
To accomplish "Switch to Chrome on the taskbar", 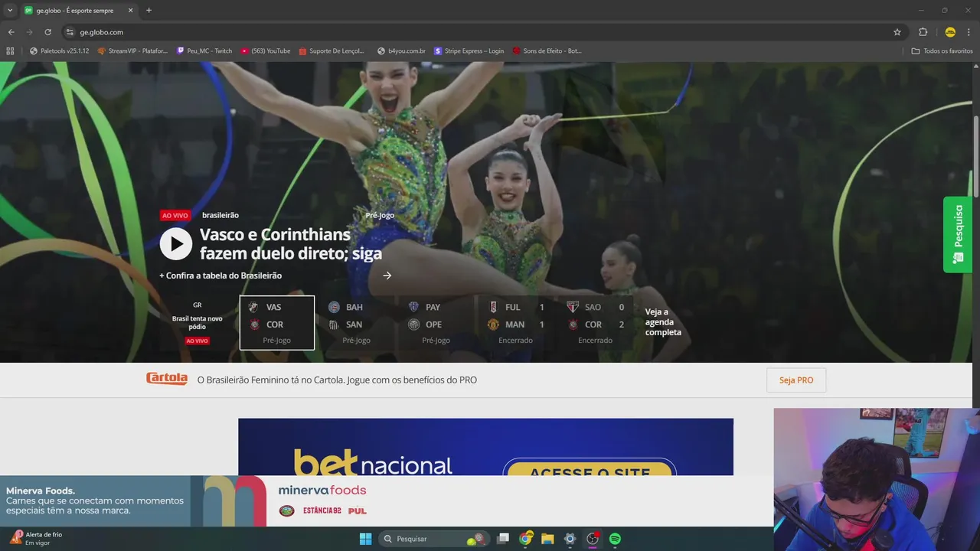I will [525, 539].
